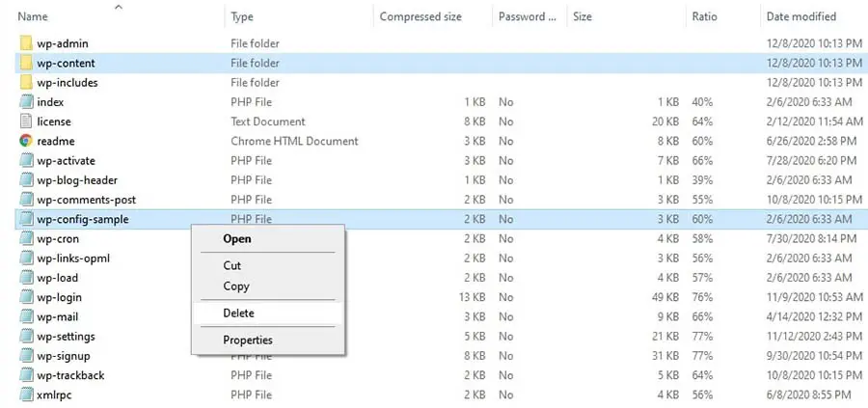Select Cut in the context menu
The width and height of the screenshot is (868, 408).
(232, 265)
